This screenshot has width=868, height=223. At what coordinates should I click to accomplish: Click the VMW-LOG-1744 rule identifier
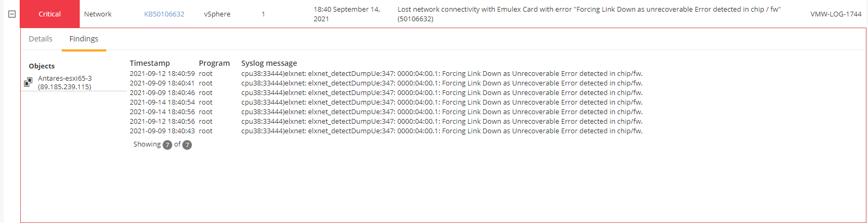pyautogui.click(x=836, y=14)
